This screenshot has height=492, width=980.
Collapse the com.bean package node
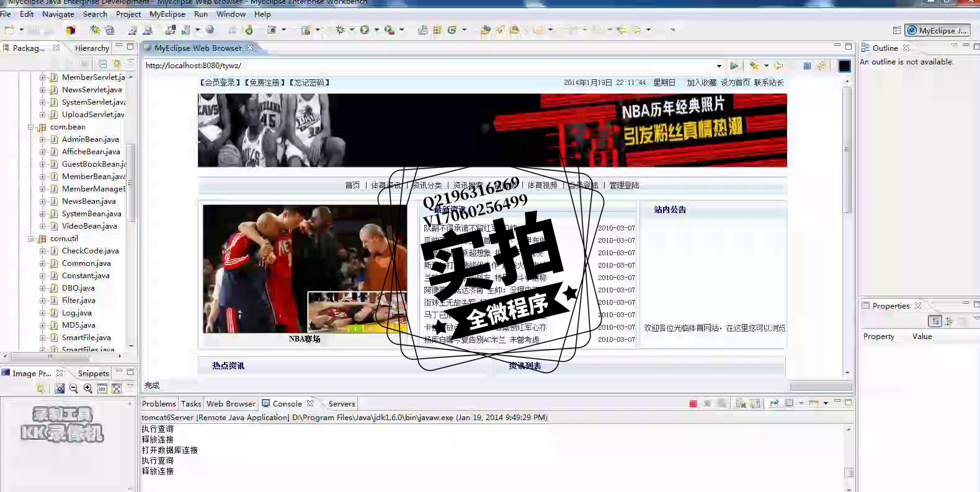tap(30, 127)
